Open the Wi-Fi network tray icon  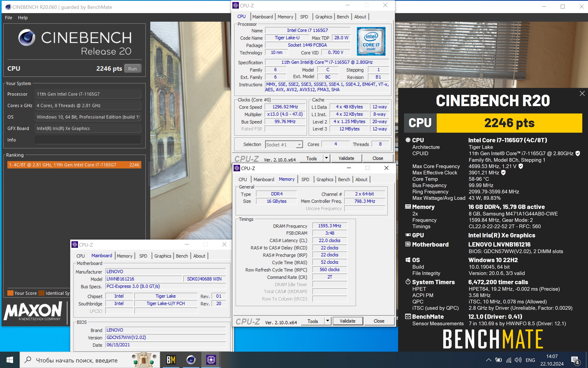coord(509,360)
